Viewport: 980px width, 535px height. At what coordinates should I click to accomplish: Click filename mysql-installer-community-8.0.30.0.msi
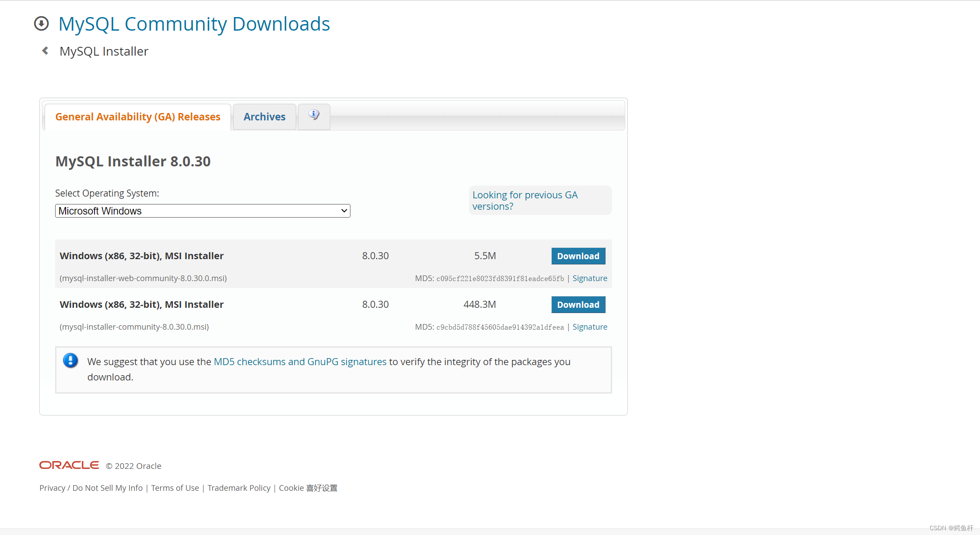pyautogui.click(x=134, y=327)
